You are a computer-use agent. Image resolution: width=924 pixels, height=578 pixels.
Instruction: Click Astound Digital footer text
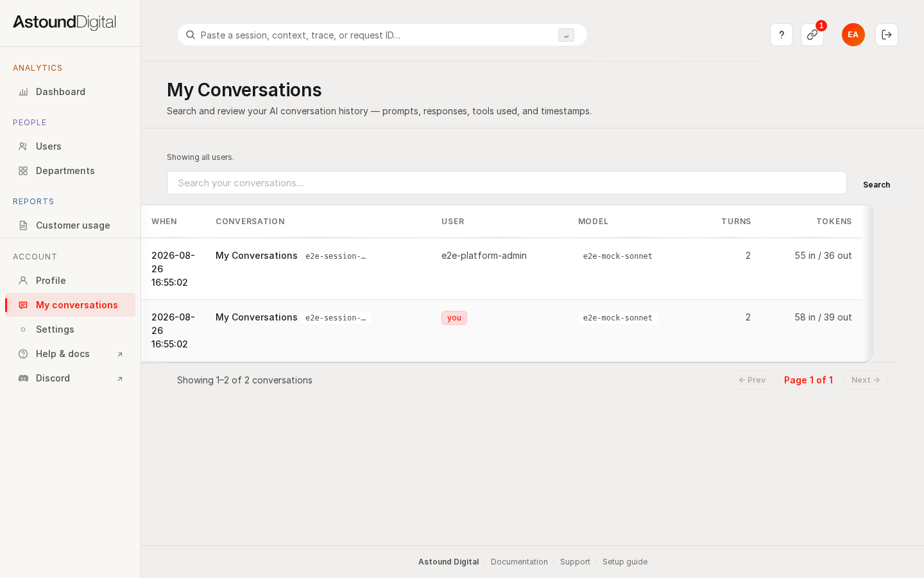click(449, 562)
